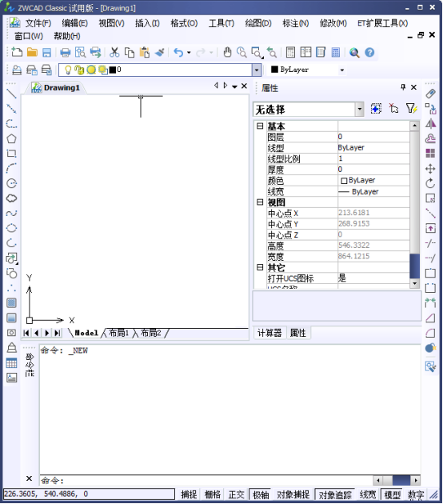Click the Pan hand icon
The height and width of the screenshot is (504, 443).
(227, 52)
